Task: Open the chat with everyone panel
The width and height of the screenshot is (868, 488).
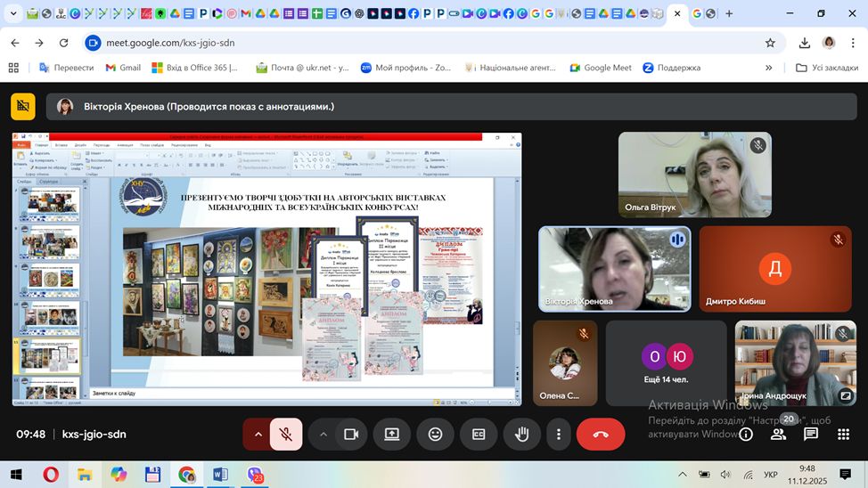Action: (x=811, y=435)
